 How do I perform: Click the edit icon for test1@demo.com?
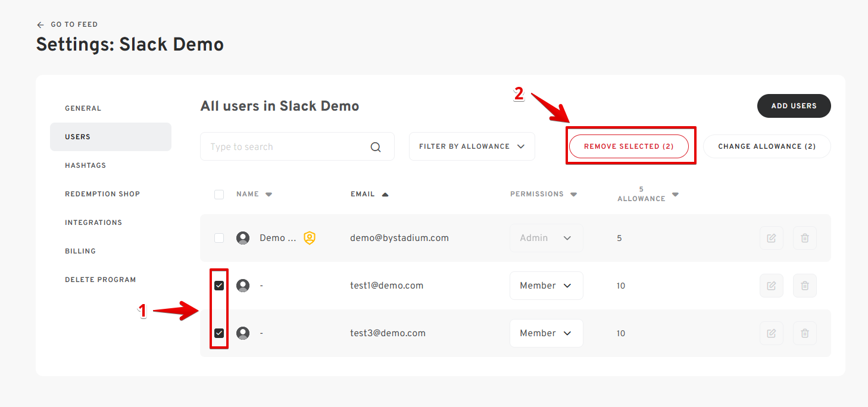click(772, 286)
